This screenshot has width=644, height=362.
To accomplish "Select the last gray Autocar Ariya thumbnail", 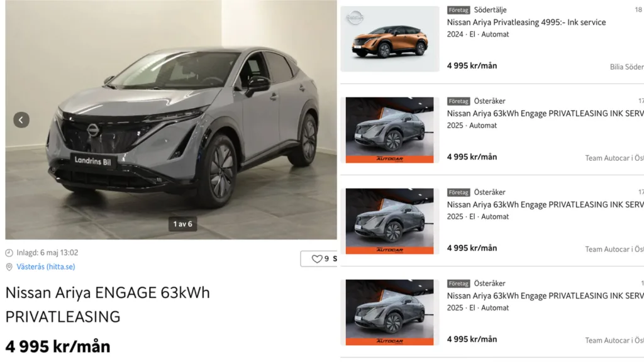I will (389, 312).
